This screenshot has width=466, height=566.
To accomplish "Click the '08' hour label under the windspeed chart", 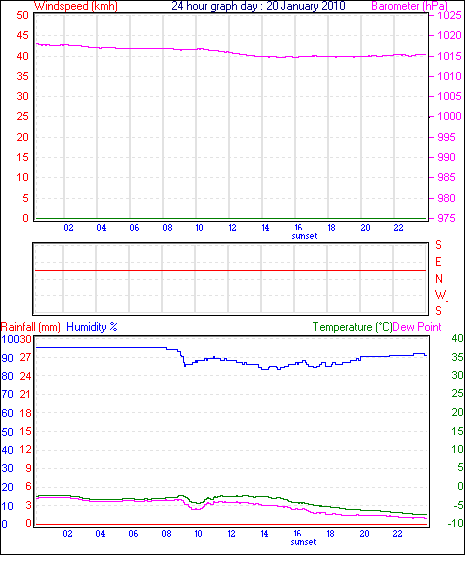I will 167,228.
